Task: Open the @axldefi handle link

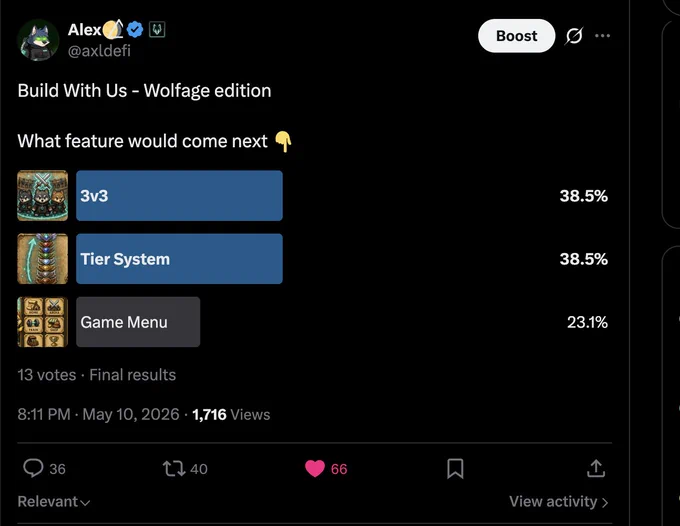Action: [x=99, y=51]
